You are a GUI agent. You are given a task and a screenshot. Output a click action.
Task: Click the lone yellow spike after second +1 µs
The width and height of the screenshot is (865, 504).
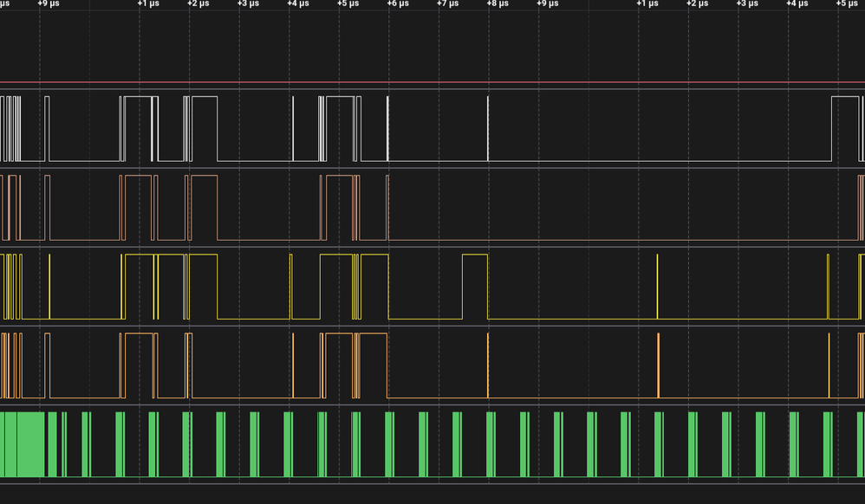pyautogui.click(x=657, y=287)
